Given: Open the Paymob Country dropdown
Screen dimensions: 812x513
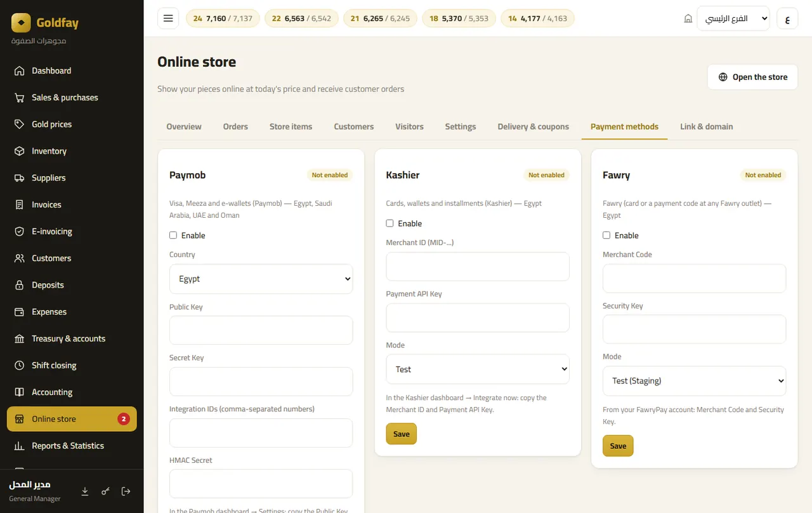Looking at the screenshot, I should (x=261, y=279).
